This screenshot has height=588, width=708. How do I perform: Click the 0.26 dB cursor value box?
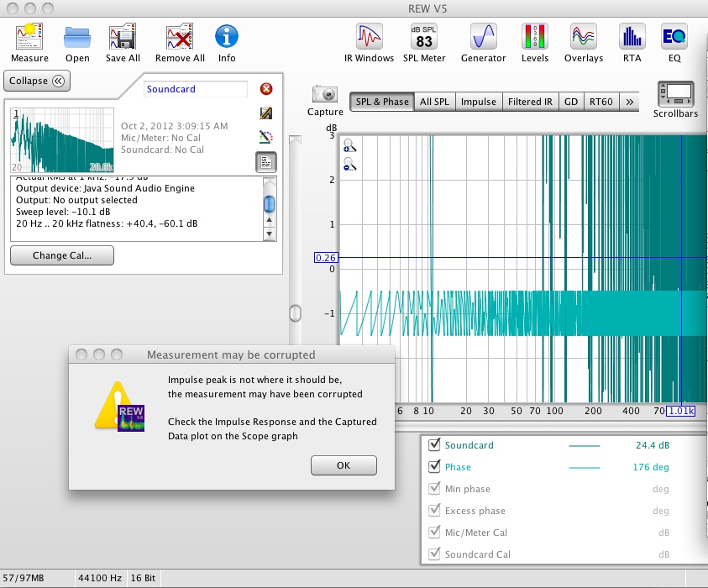coord(326,258)
